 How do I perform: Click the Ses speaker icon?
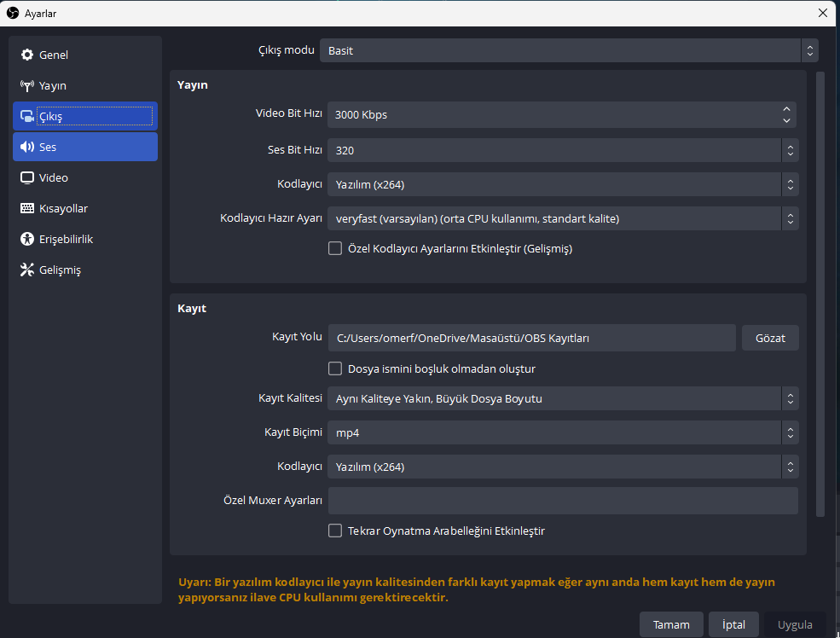(x=26, y=147)
